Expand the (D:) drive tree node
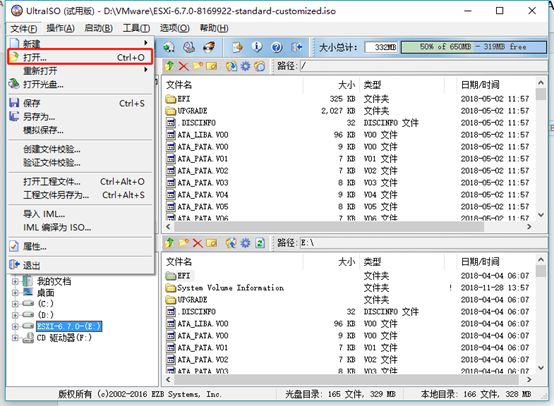The height and width of the screenshot is (406, 554). click(x=15, y=315)
